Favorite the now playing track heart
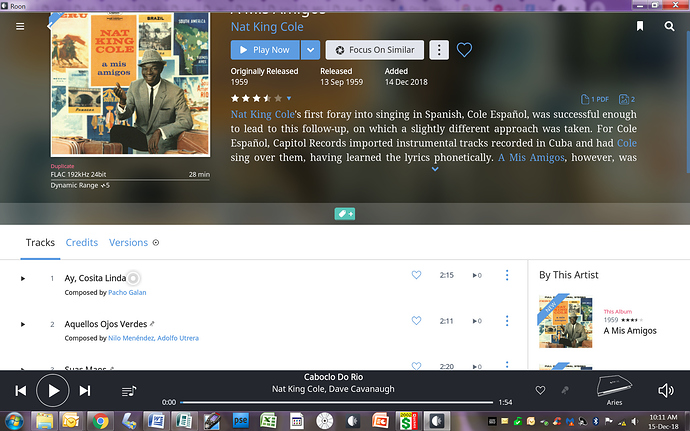This screenshot has width=690, height=431. pos(540,390)
